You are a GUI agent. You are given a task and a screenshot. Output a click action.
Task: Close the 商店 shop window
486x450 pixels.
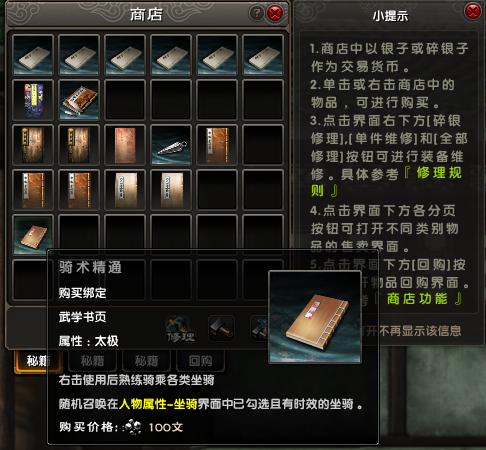coord(275,13)
